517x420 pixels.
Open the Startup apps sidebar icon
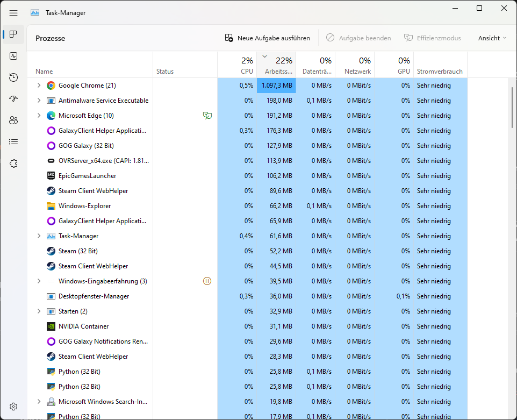(x=13, y=98)
